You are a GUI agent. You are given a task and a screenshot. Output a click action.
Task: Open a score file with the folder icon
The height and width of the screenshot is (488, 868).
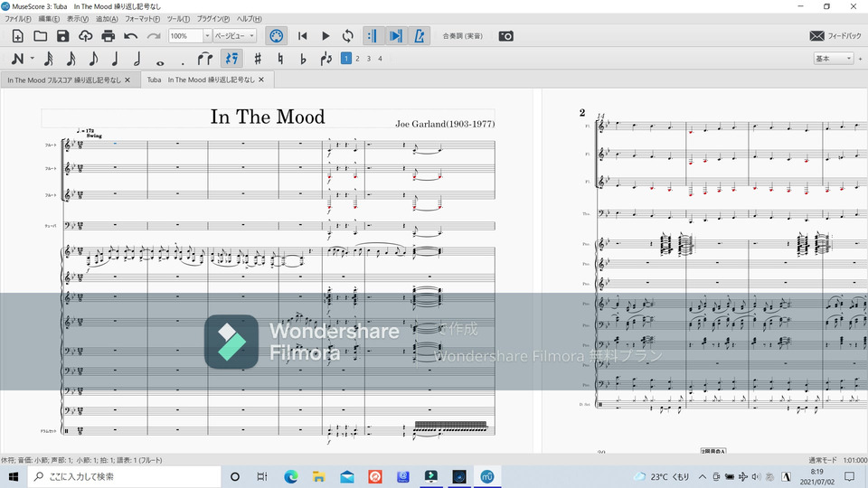pos(41,36)
